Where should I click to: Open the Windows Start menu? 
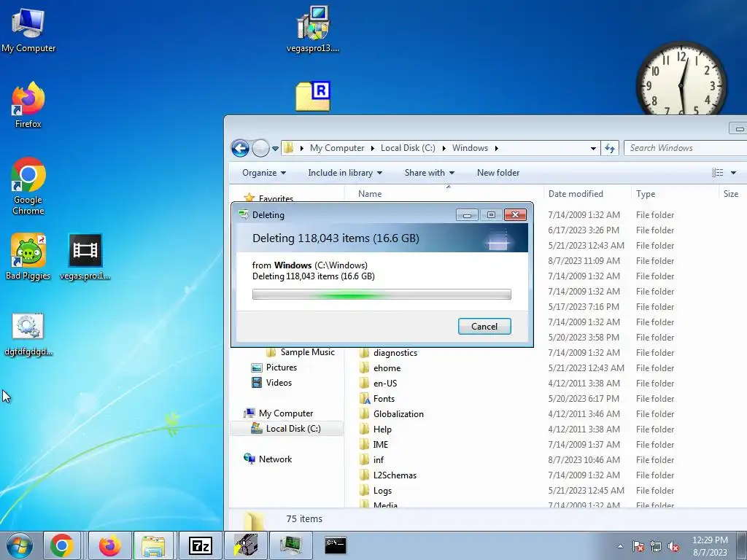click(x=20, y=545)
